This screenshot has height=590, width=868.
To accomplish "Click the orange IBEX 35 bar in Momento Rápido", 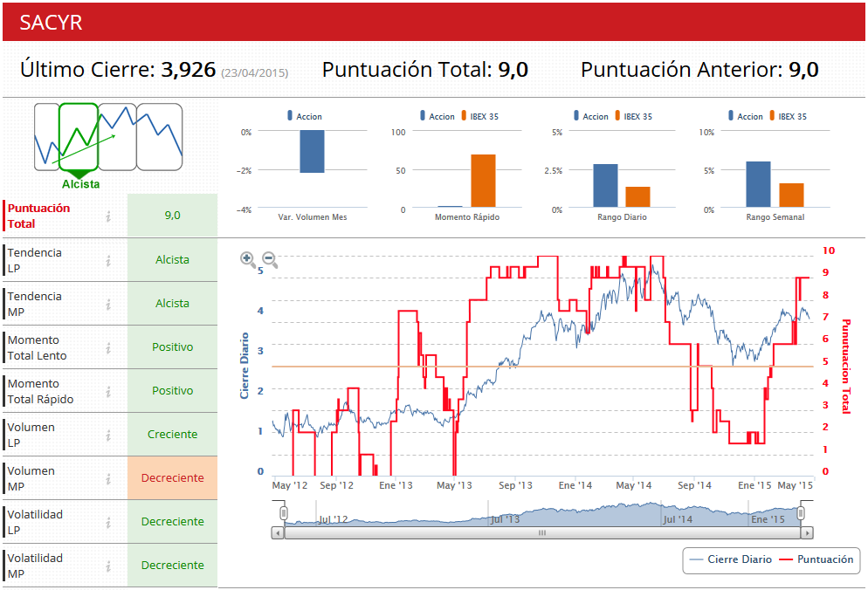I will coord(483,181).
